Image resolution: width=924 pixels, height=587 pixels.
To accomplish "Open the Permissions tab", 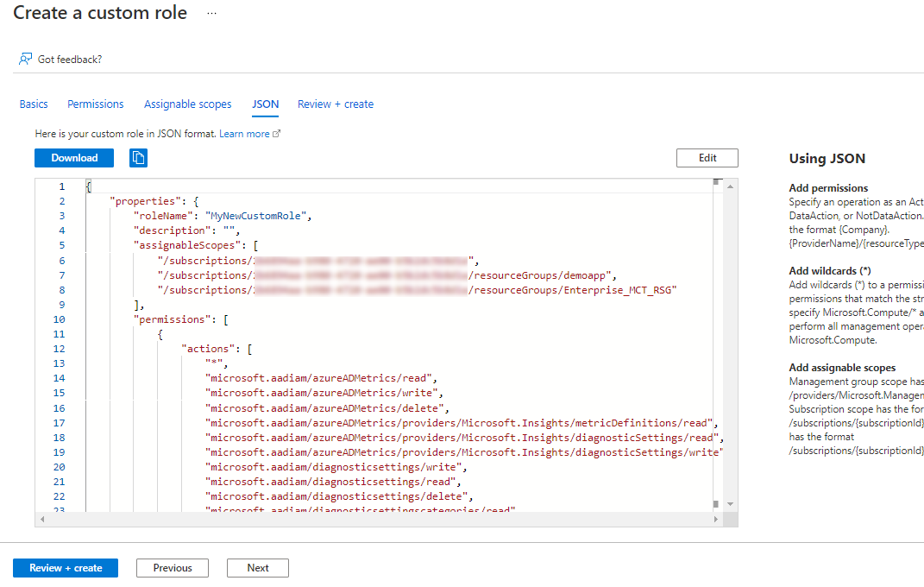I will click(96, 104).
